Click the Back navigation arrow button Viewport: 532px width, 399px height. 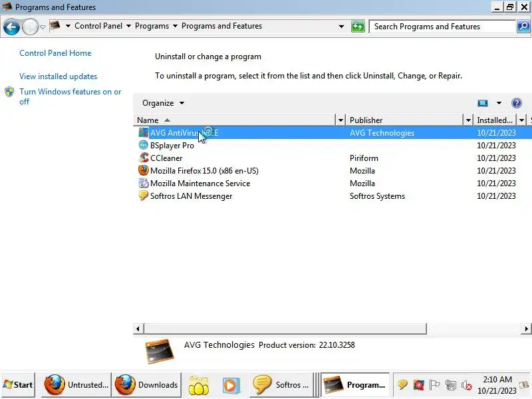[x=11, y=27]
